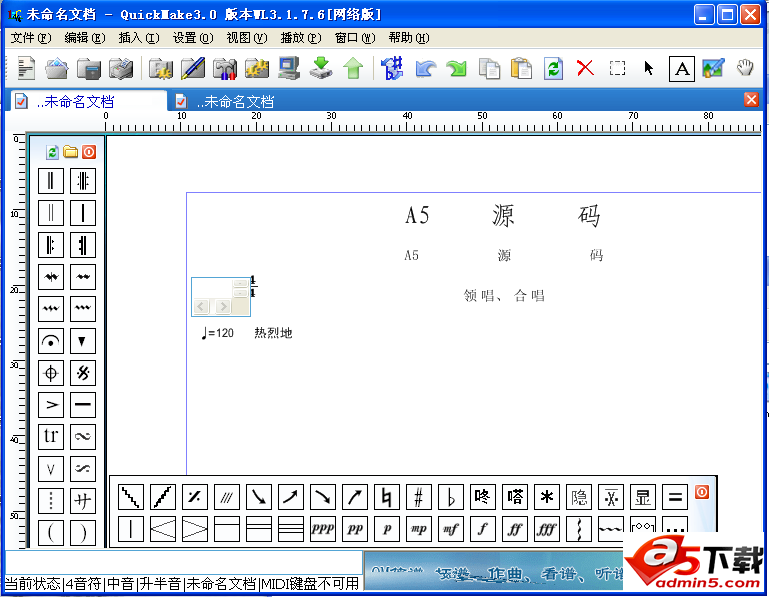This screenshot has width=769, height=597.
Task: Click the repeat start barline symbol
Action: point(51,245)
